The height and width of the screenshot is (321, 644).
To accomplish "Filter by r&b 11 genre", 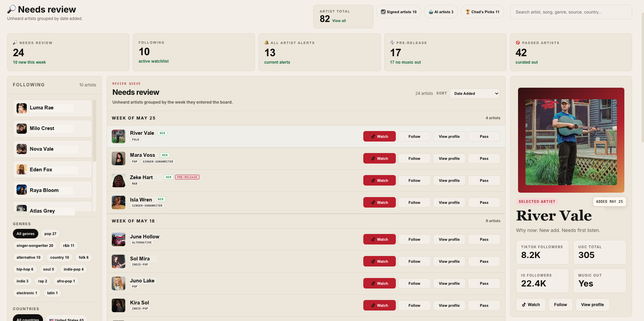I will 69,245.
